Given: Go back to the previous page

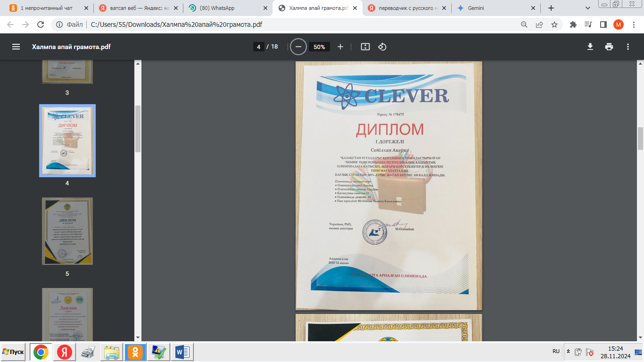Looking at the screenshot, I should pyautogui.click(x=10, y=25).
